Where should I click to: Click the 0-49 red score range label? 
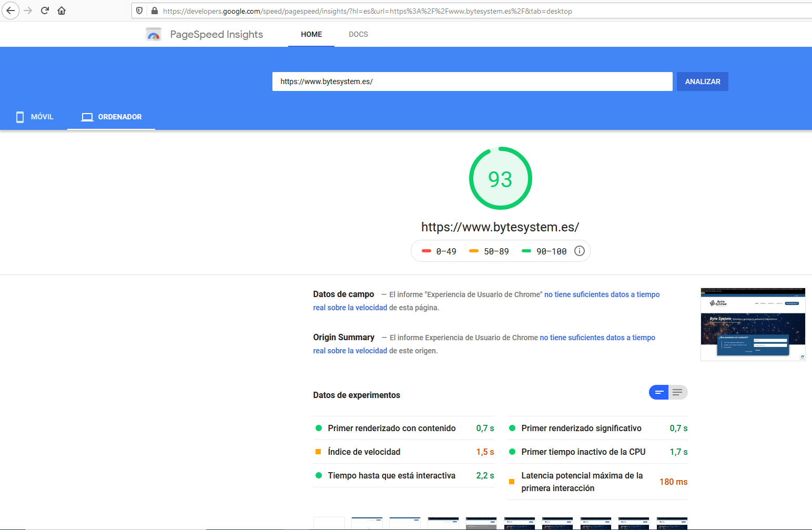tap(446, 251)
